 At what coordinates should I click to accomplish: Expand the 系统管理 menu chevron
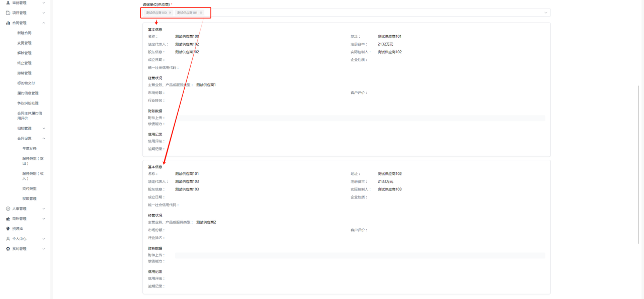click(44, 249)
